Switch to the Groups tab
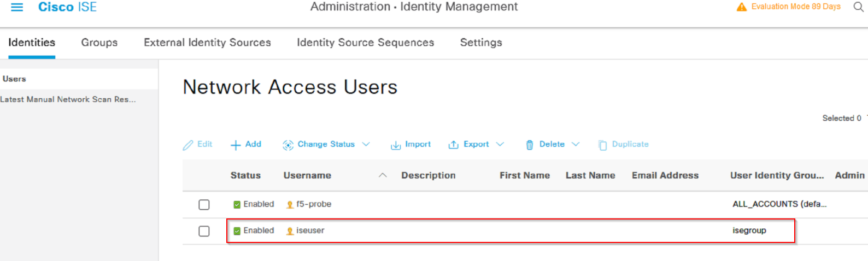This screenshot has height=261, width=868. [x=99, y=43]
